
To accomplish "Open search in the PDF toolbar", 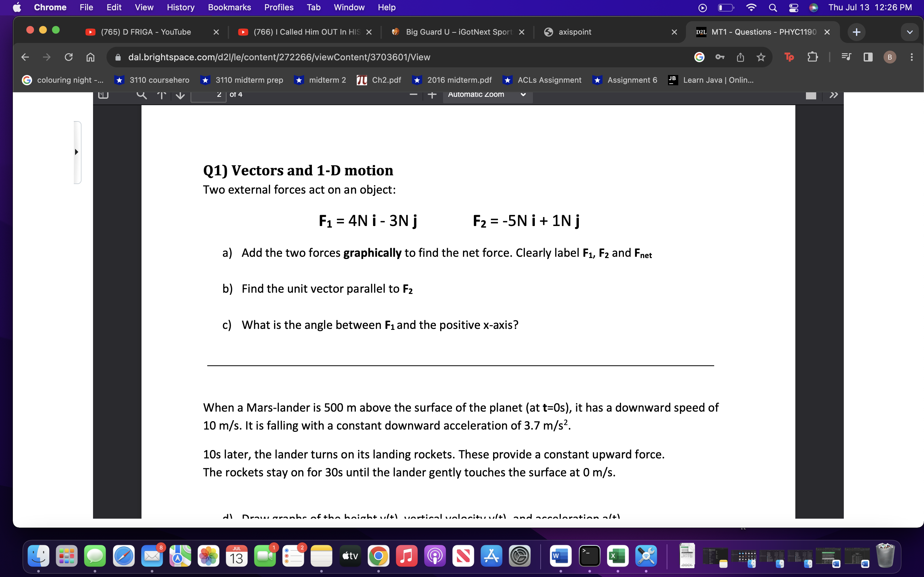I will pos(142,95).
